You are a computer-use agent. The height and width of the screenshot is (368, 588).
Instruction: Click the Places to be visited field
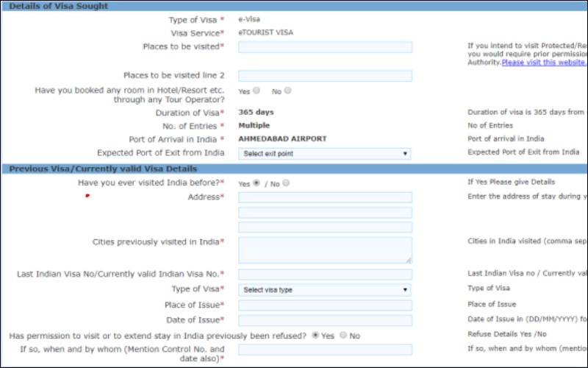coord(325,47)
